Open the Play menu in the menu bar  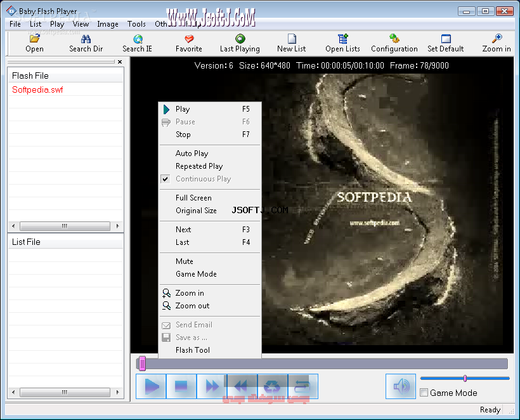coord(57,24)
